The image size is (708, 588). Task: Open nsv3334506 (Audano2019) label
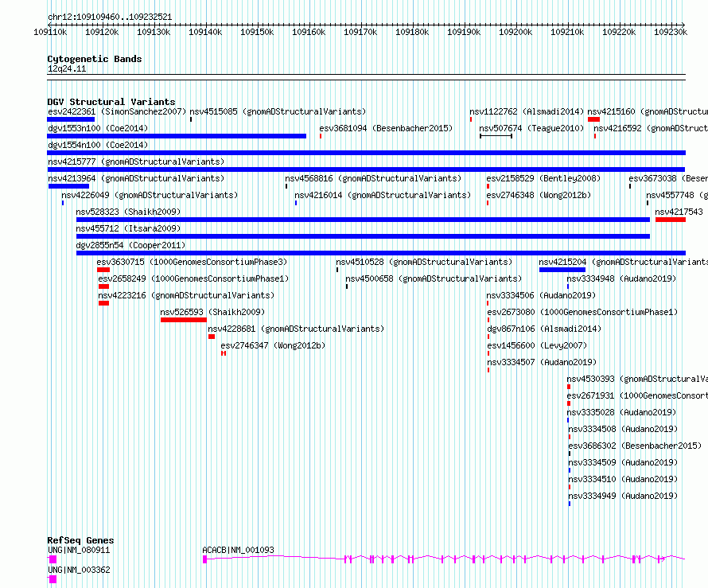[541, 295]
